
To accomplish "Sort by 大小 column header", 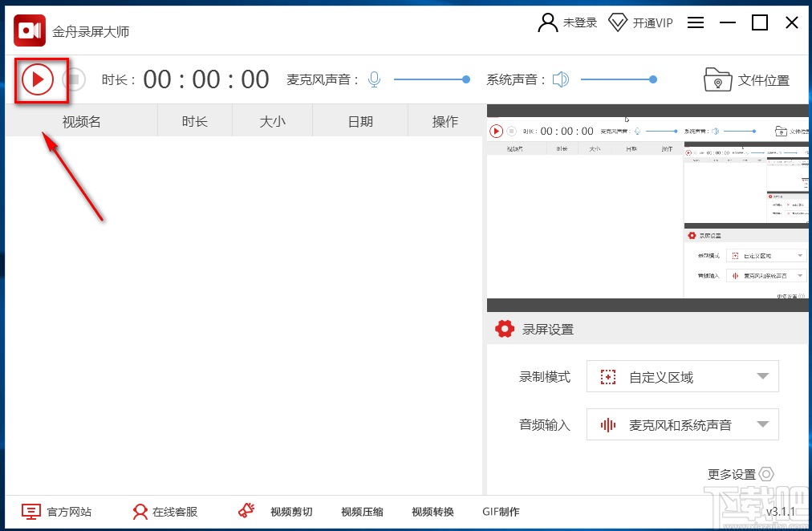I will pos(272,122).
